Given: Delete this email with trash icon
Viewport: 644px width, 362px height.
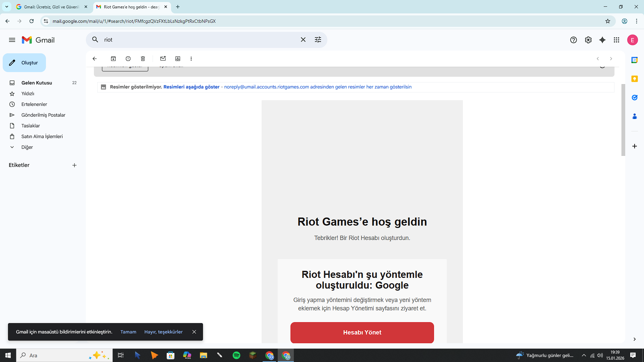Looking at the screenshot, I should click(x=143, y=59).
